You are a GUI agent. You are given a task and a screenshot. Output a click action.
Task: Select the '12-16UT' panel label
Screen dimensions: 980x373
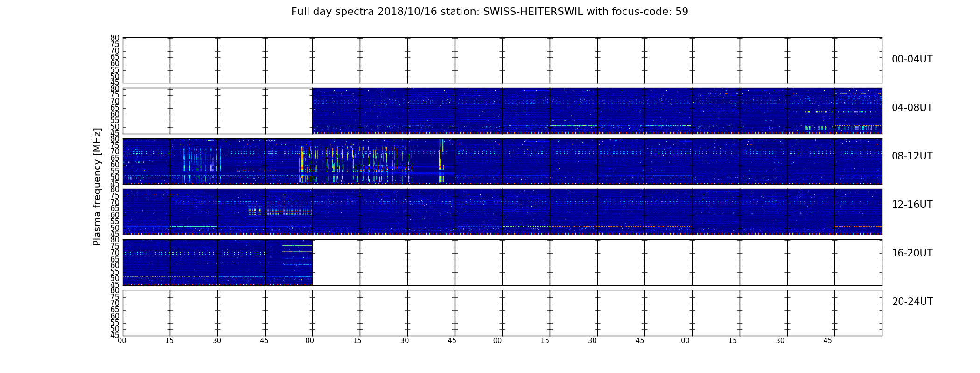click(x=912, y=205)
